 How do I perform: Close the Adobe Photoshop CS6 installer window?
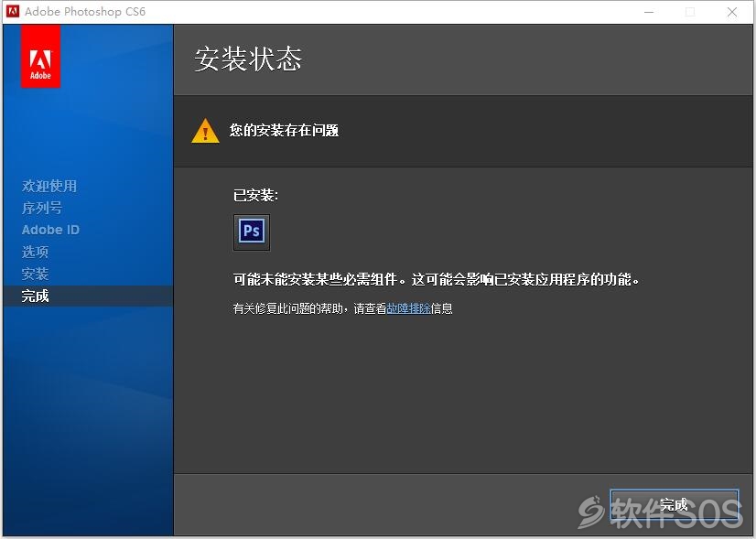pyautogui.click(x=732, y=12)
